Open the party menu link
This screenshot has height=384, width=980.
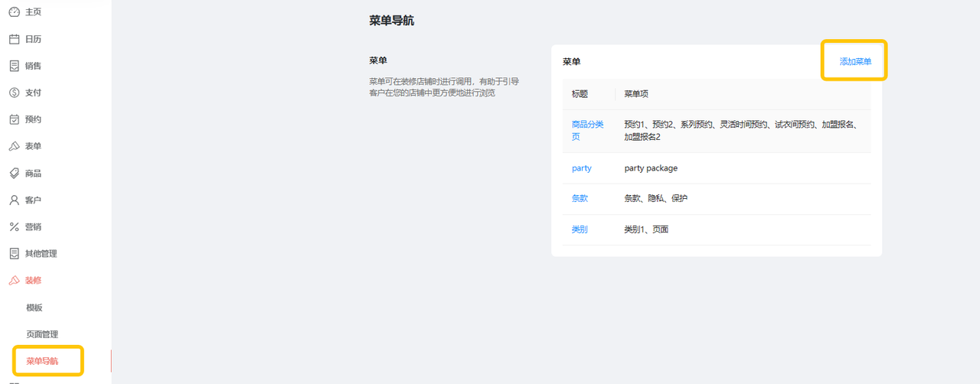(582, 168)
